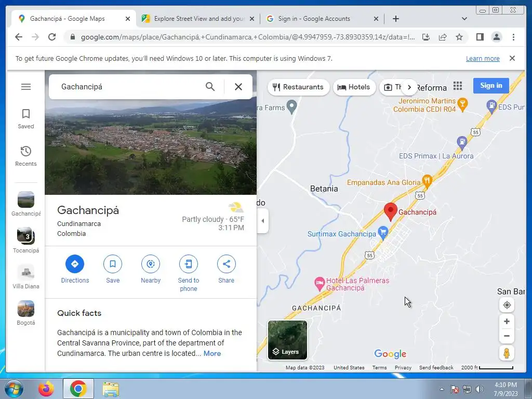The image size is (532, 399).
Task: Show more category chips arrow
Action: [x=409, y=87]
